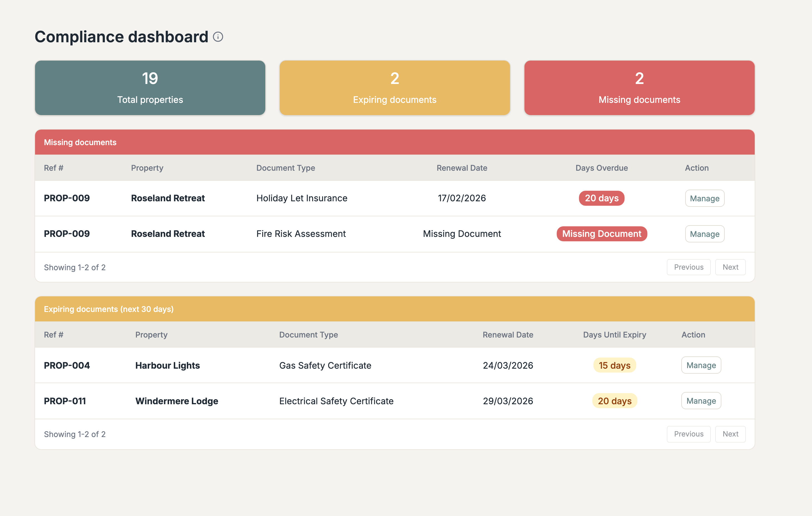Viewport: 812px width, 516px height.
Task: Click Manage for Harbour Lights Gas Safety Certificate
Action: click(x=701, y=365)
